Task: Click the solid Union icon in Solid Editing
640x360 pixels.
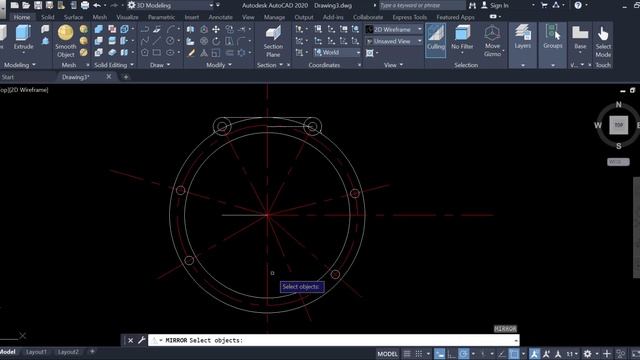Action: (99, 29)
